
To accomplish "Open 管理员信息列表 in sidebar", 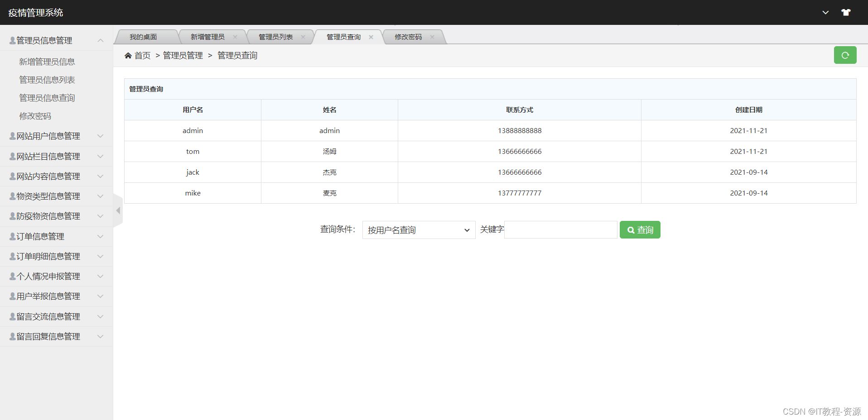I will coord(47,80).
